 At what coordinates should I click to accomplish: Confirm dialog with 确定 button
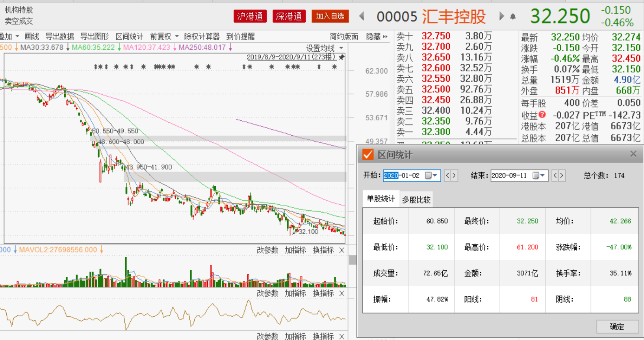point(617,327)
